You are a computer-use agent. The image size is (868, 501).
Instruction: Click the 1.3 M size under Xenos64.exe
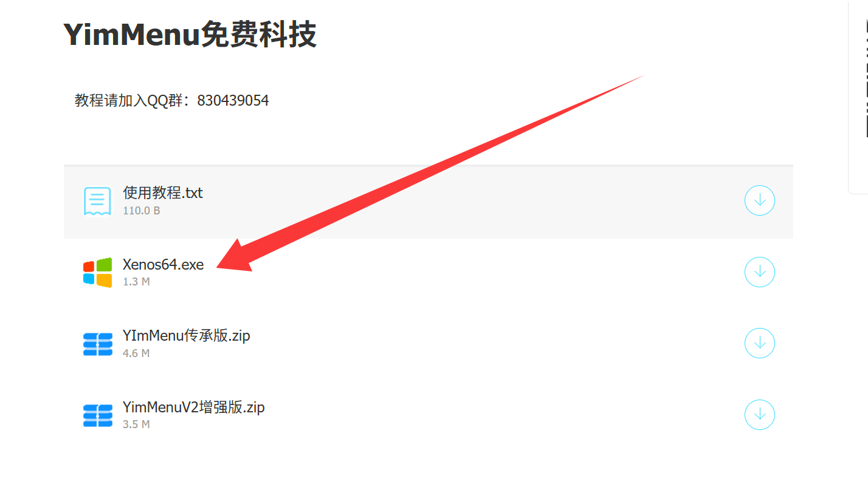coord(136,282)
